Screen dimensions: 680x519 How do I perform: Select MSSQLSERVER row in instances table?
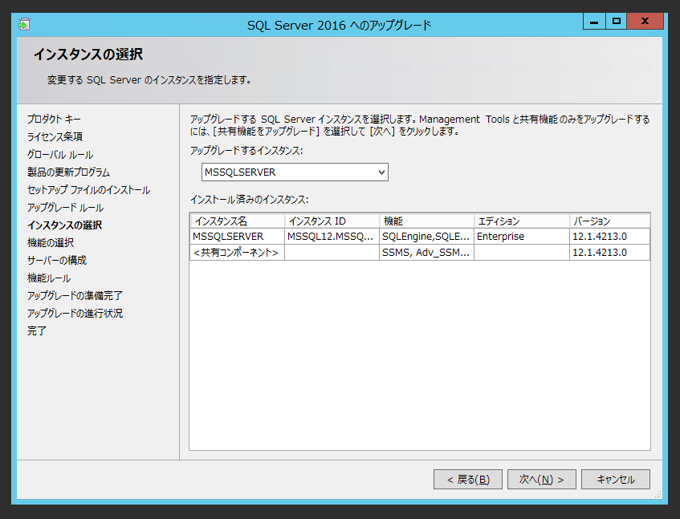420,236
